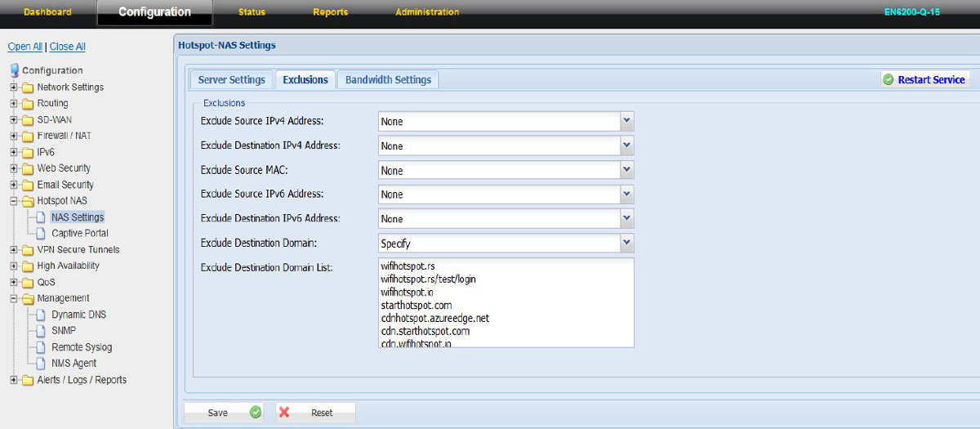Click the red X icon on Reset
980x429 pixels.
(x=284, y=413)
